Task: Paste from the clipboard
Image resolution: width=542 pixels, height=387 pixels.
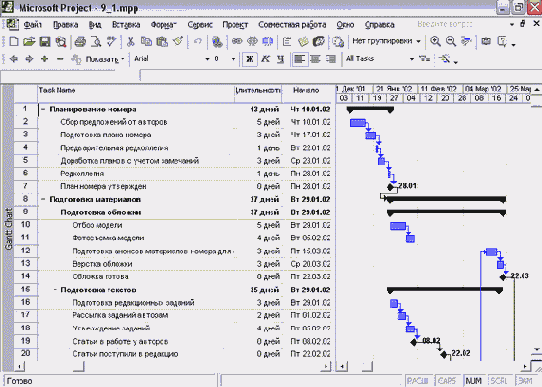Action: click(162, 42)
